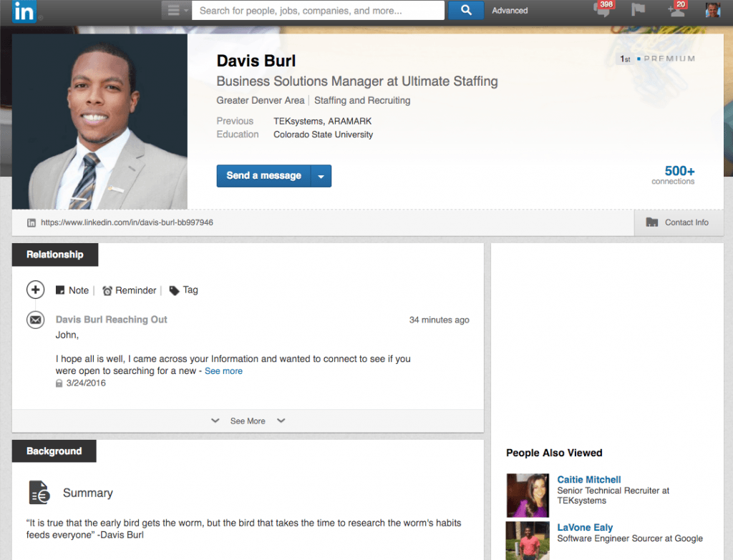Click the search input field
Viewport: 733px width, 560px height.
point(318,10)
